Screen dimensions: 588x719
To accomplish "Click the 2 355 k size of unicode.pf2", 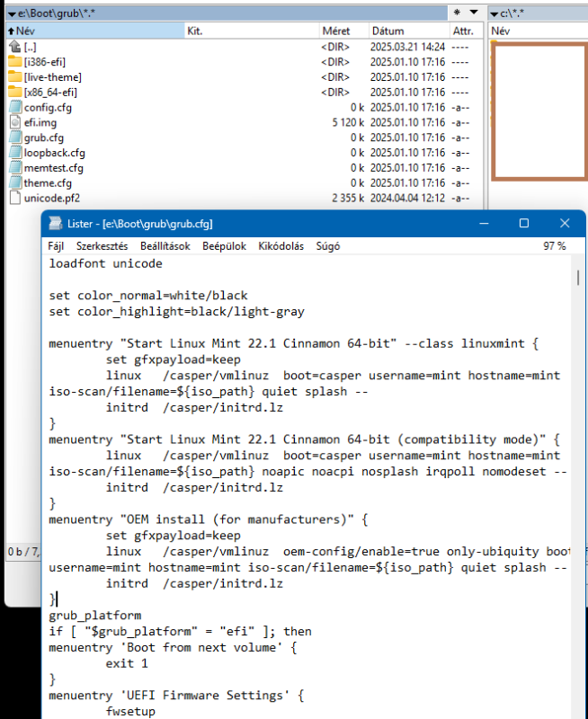I will point(348,199).
